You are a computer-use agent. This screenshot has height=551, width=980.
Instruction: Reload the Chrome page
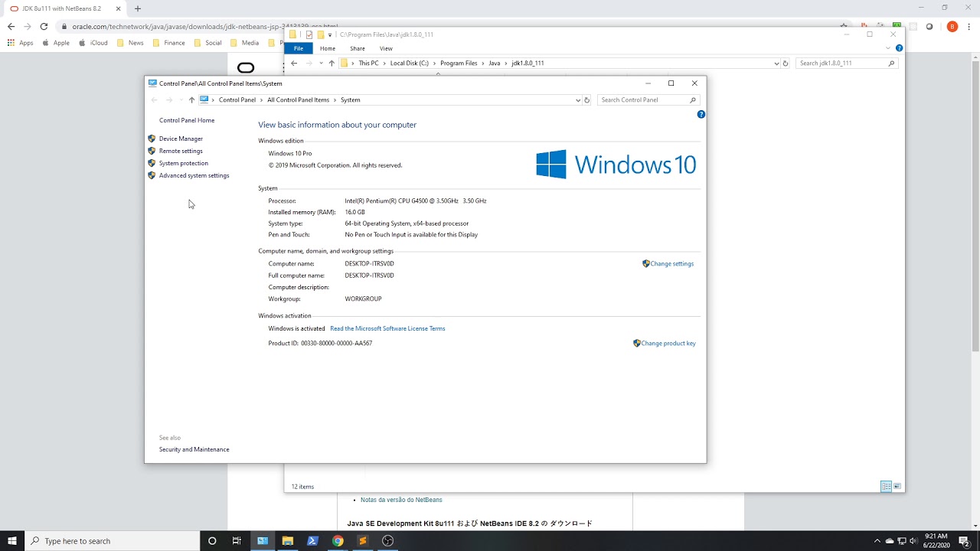pos(44,26)
